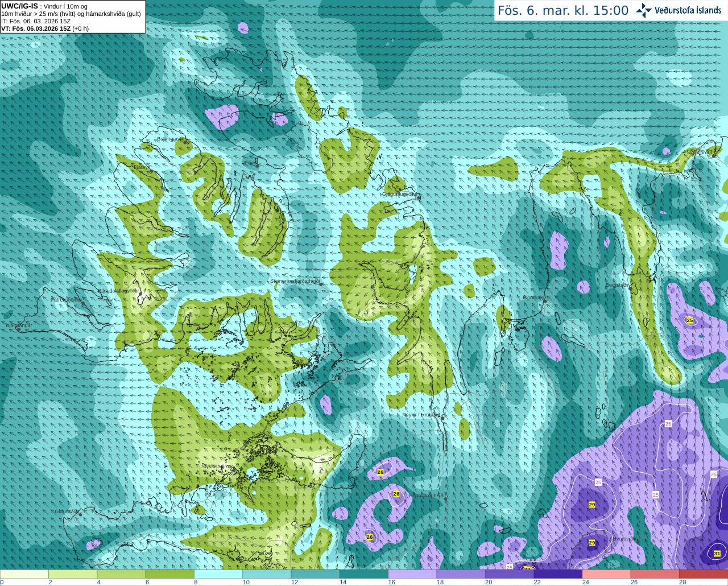Click the legend tick number 8
Image resolution: width=728 pixels, height=586 pixels.
point(196,582)
